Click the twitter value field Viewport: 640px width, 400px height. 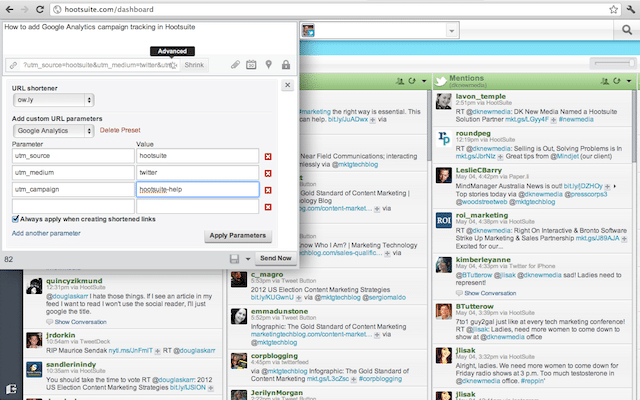click(198, 173)
